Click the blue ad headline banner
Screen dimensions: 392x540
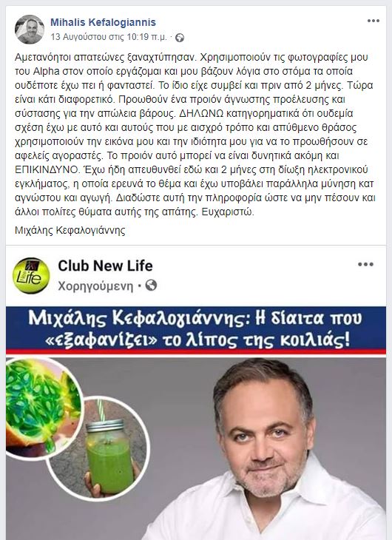pos(196,328)
